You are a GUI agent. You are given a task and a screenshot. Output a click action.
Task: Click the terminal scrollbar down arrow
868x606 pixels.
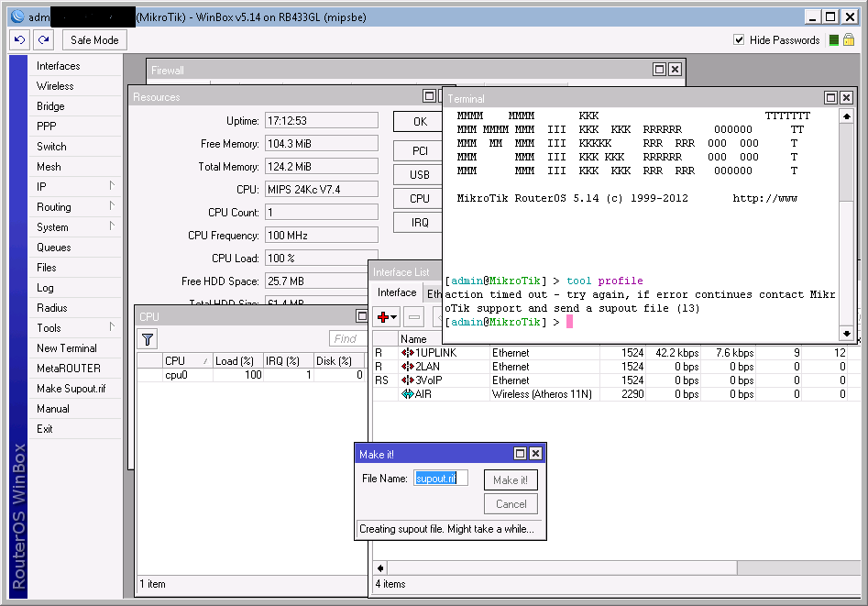[x=846, y=335]
